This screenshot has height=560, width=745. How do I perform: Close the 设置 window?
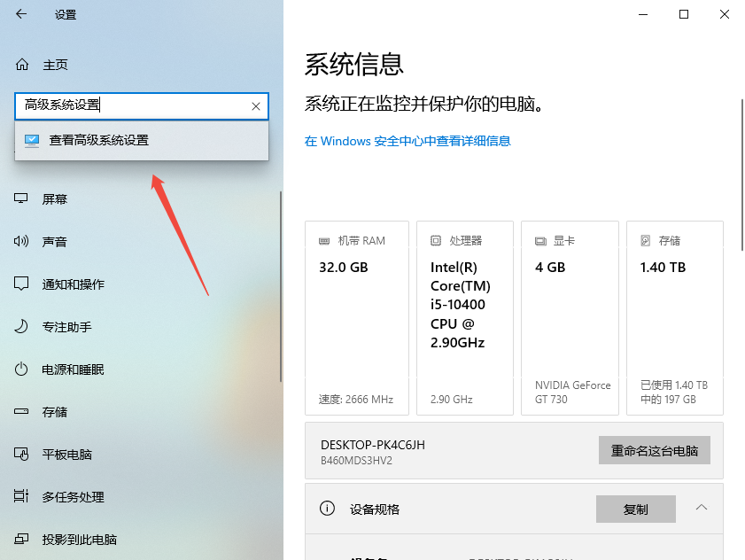[724, 14]
